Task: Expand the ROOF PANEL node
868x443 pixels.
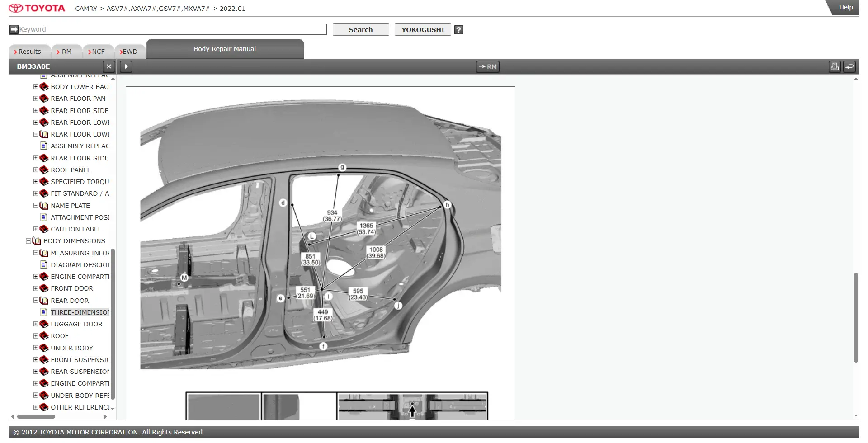Action: click(36, 170)
